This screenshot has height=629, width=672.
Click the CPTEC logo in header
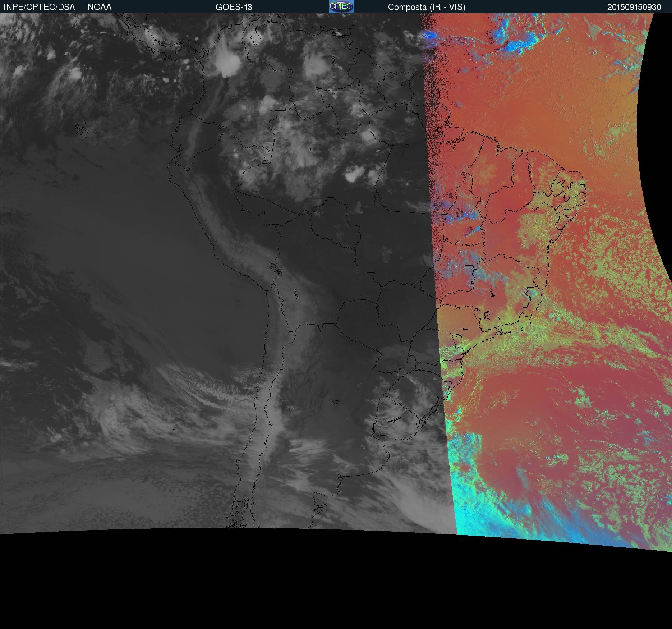pyautogui.click(x=341, y=6)
